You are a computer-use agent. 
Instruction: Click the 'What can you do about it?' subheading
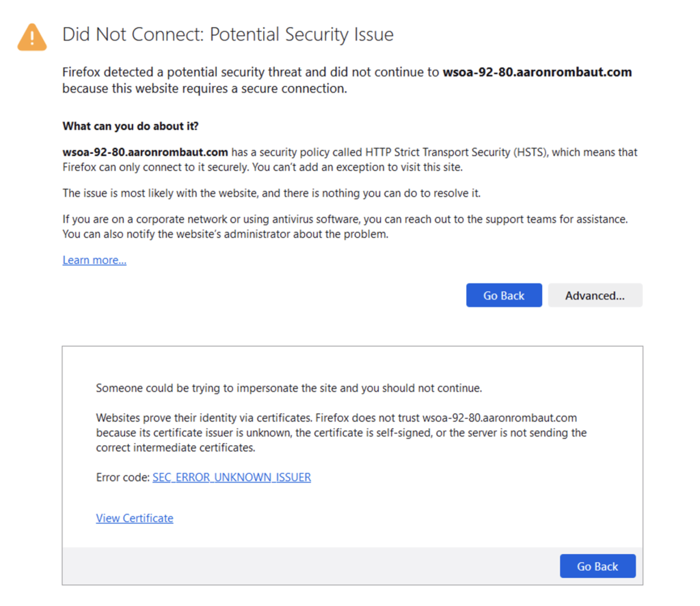(x=131, y=126)
